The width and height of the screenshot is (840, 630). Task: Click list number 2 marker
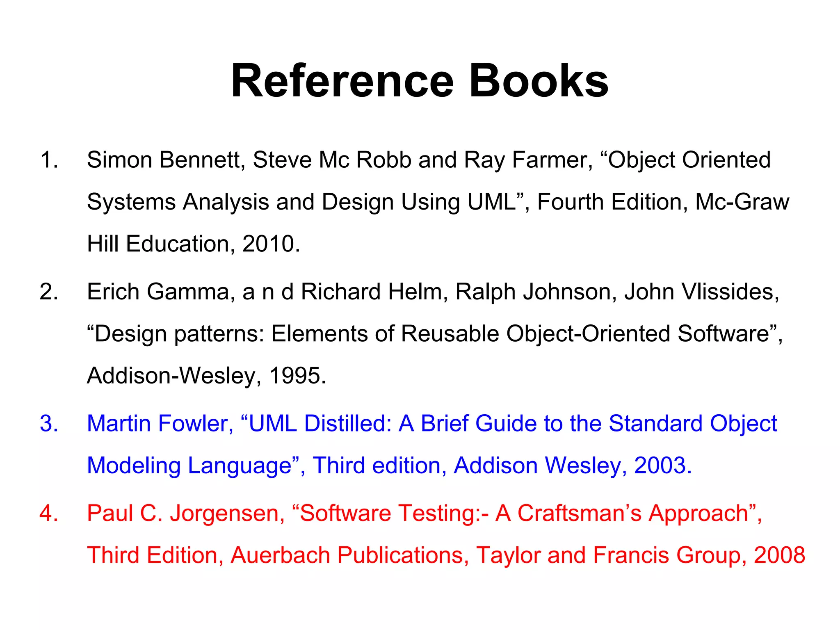click(x=49, y=292)
